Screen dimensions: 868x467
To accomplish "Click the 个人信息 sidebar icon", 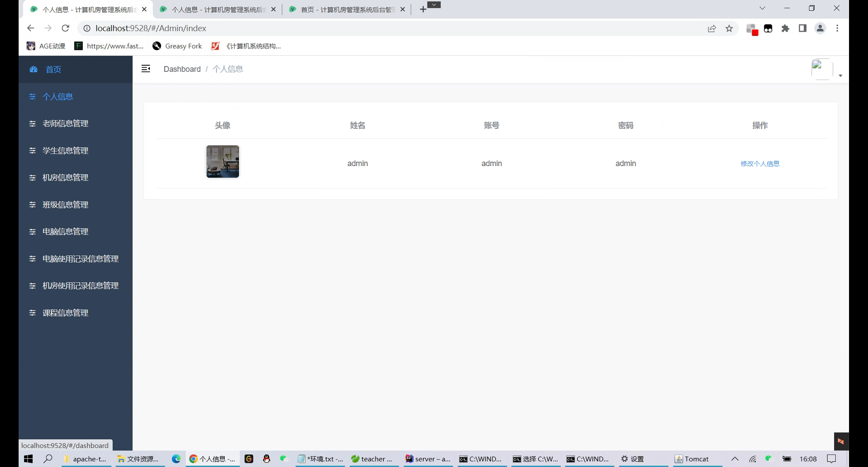I will click(32, 97).
